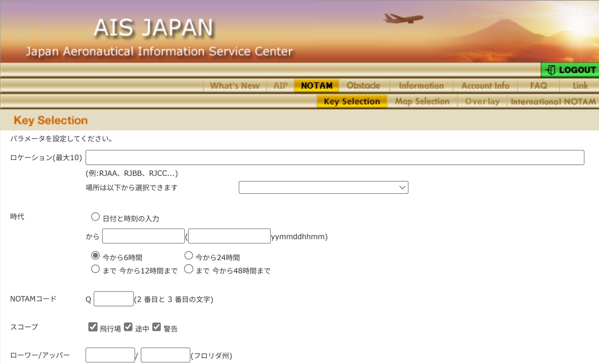Select the 今から24時間 radio button
Image resolution: width=599 pixels, height=364 pixels.
pyautogui.click(x=189, y=256)
